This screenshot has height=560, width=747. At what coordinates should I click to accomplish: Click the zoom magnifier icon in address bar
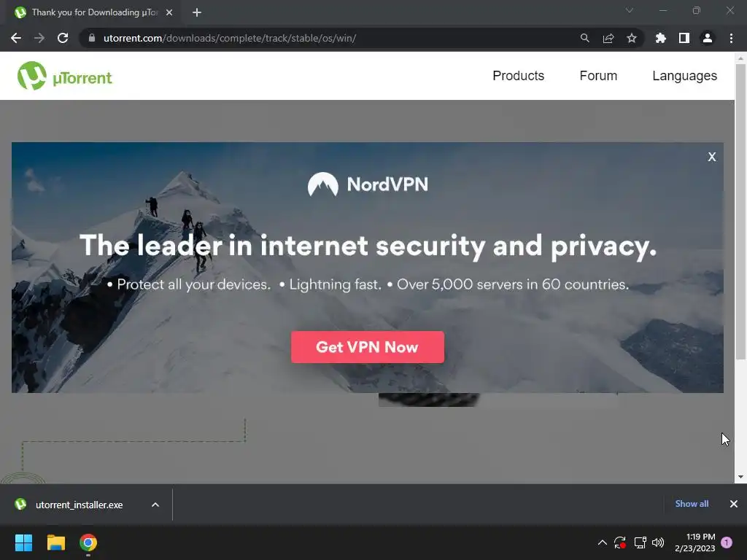coord(584,38)
